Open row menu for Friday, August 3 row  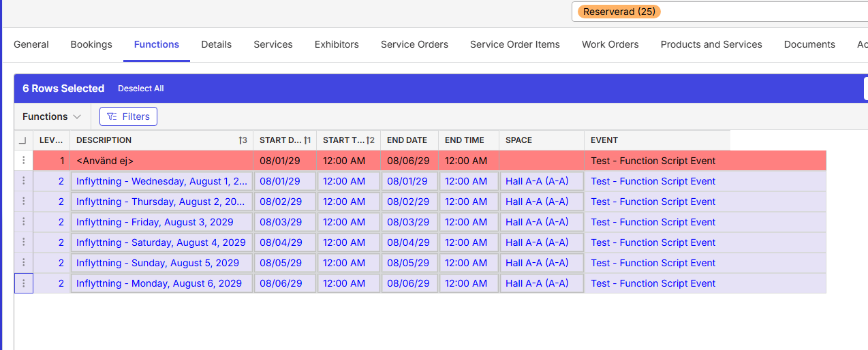click(x=24, y=222)
